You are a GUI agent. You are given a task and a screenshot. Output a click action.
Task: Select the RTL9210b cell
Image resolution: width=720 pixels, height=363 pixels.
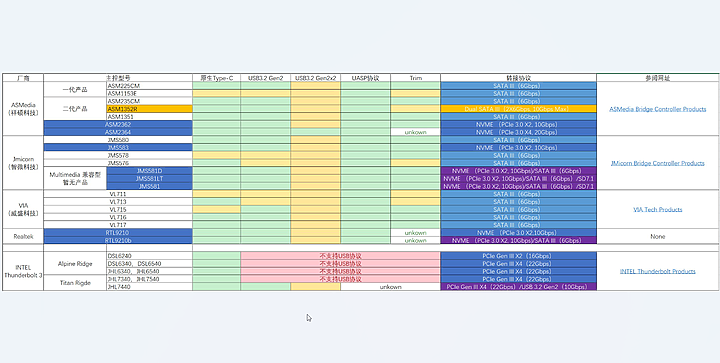coord(118,240)
